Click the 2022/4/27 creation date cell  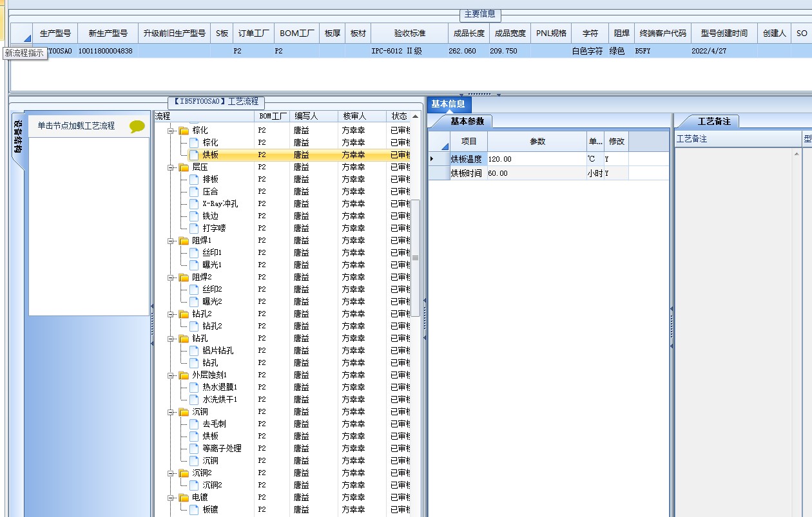pos(724,51)
